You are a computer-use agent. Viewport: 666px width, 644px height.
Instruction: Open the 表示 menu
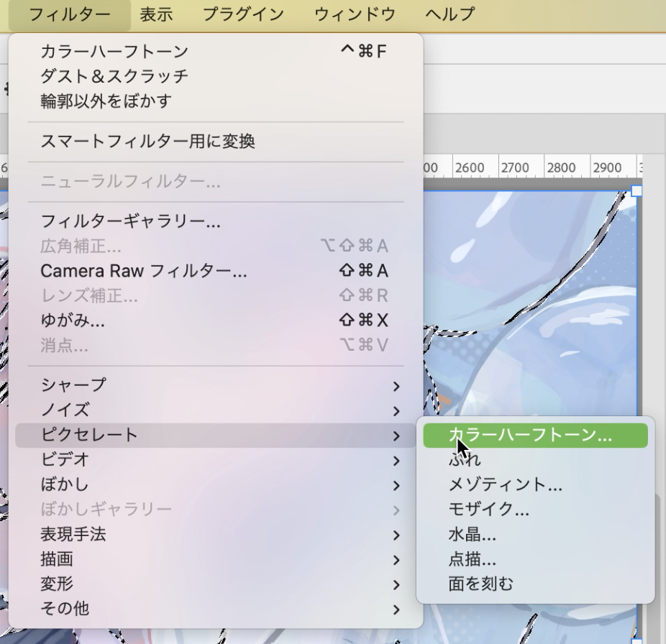pyautogui.click(x=156, y=15)
